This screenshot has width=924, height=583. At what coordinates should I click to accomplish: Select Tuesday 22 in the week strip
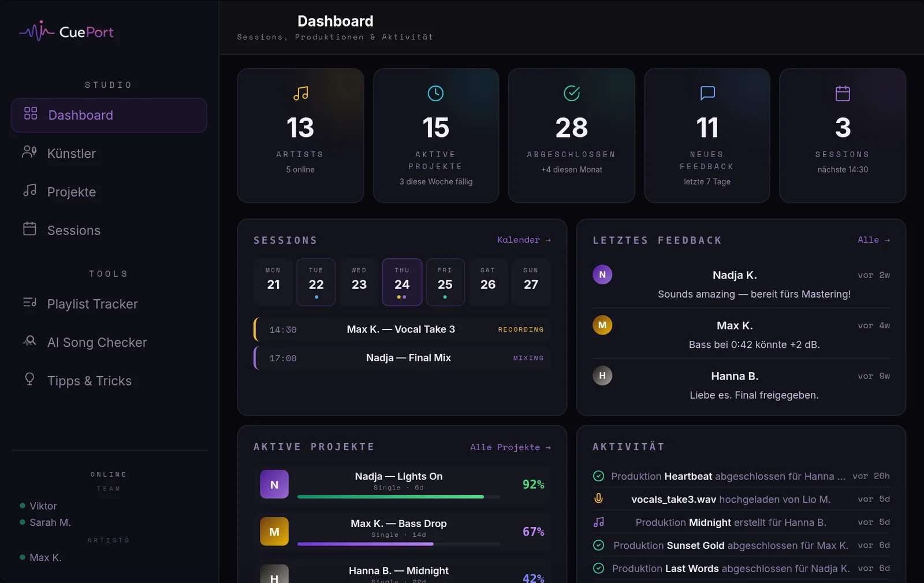tap(316, 282)
